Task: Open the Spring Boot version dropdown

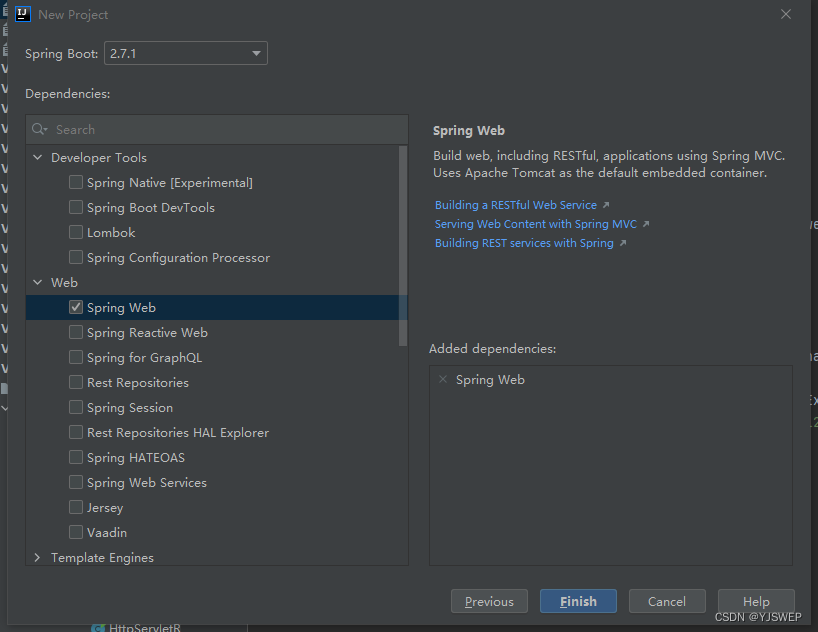Action: pyautogui.click(x=186, y=53)
